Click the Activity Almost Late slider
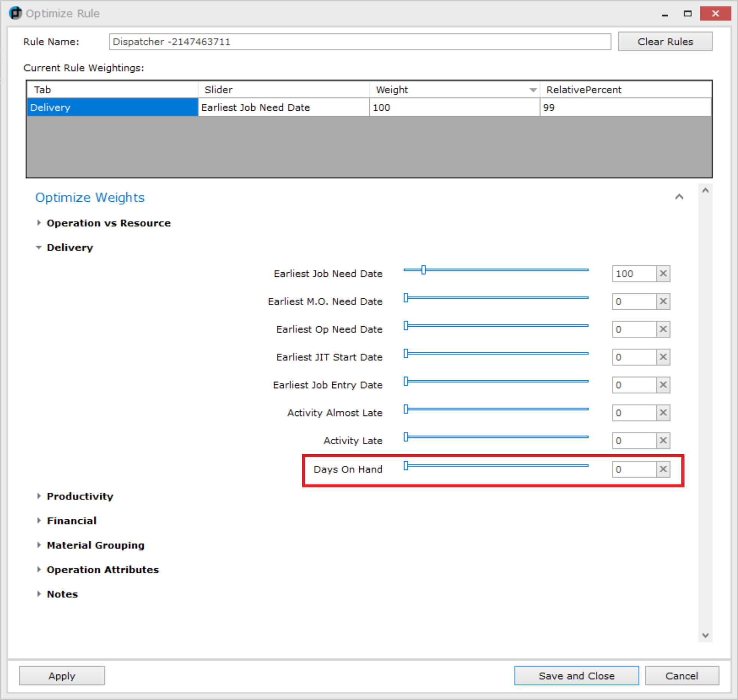The width and height of the screenshot is (738, 700). coord(496,409)
